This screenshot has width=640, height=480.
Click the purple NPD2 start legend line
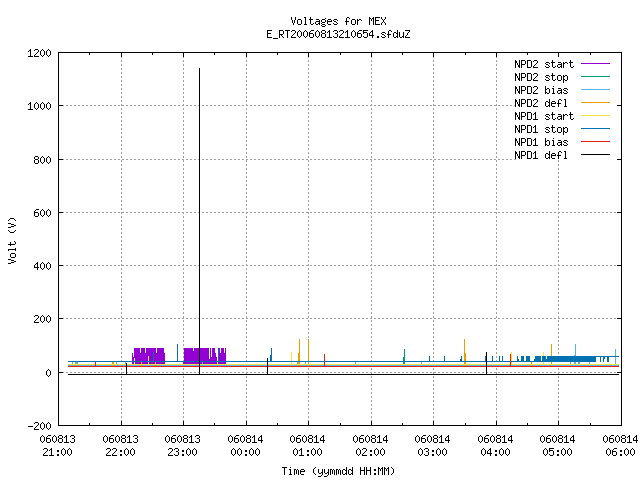point(596,64)
